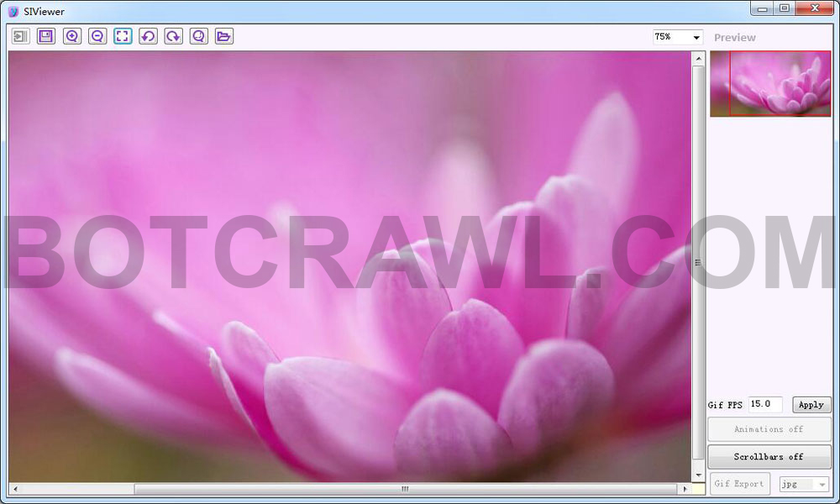The image size is (840, 504).
Task: Save the current image
Action: click(x=46, y=35)
